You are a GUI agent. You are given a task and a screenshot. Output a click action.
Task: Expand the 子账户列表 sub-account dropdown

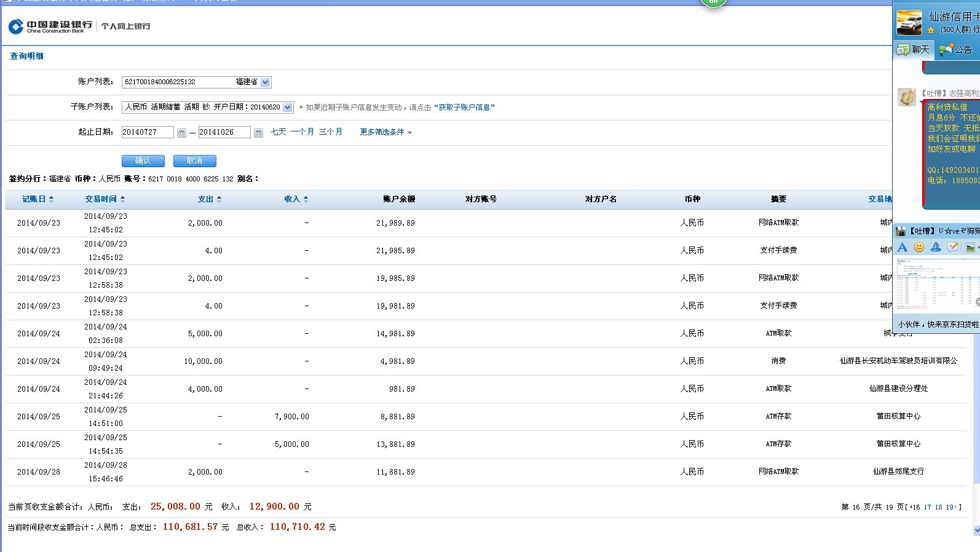[287, 108]
